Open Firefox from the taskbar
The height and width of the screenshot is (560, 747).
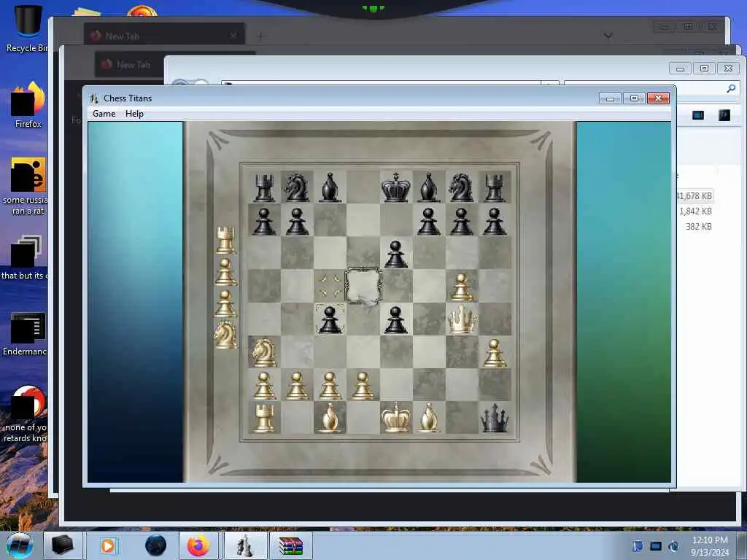tap(198, 545)
